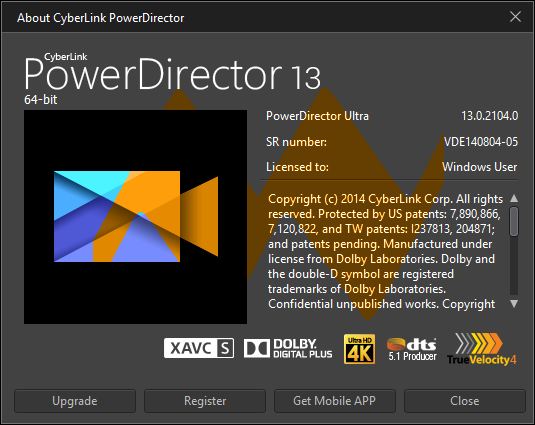Click the Ultra HD 4K badge
Image resolution: width=535 pixels, height=425 pixels.
[360, 349]
